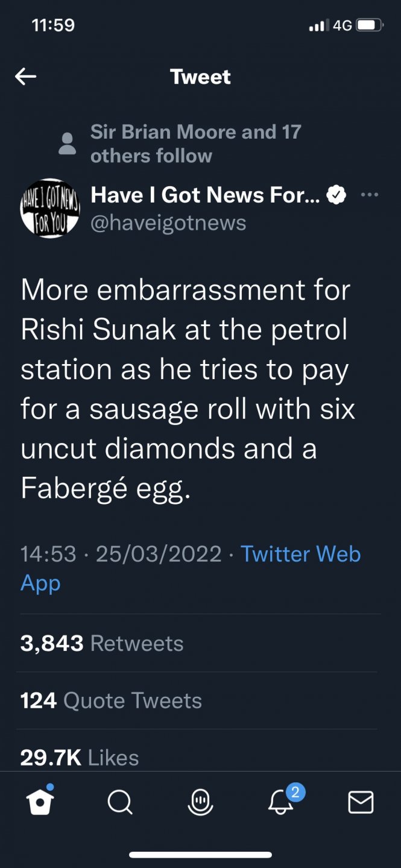Image resolution: width=401 pixels, height=868 pixels.
Task: Tap the home indicator bar
Action: pyautogui.click(x=200, y=854)
